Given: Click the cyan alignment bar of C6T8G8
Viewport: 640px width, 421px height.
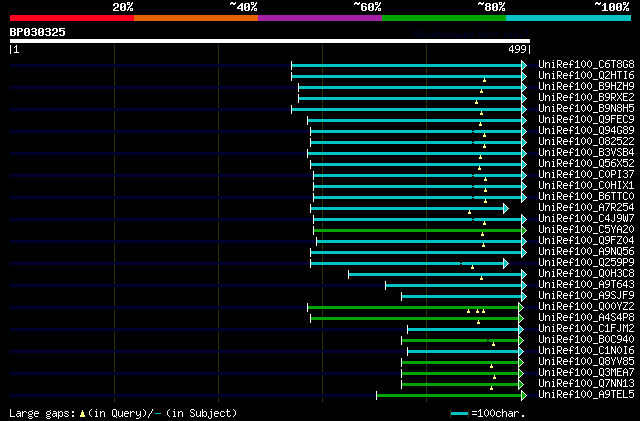Looking at the screenshot, I should (x=409, y=65).
